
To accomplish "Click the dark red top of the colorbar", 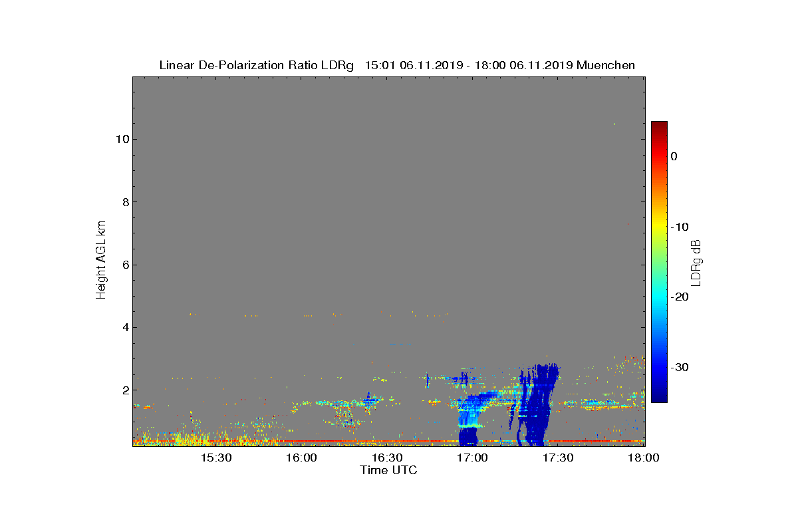I will [x=659, y=126].
